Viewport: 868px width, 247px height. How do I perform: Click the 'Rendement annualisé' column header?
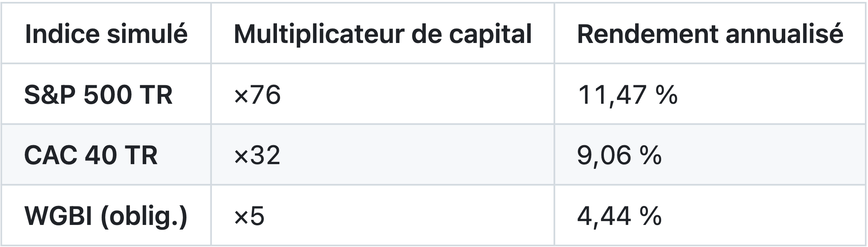pyautogui.click(x=710, y=34)
